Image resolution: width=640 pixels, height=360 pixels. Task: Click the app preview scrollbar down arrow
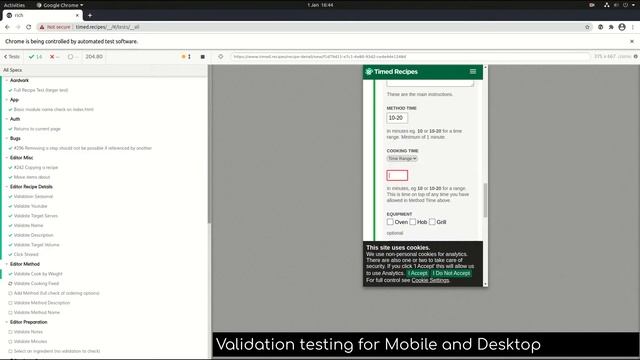coord(485,284)
